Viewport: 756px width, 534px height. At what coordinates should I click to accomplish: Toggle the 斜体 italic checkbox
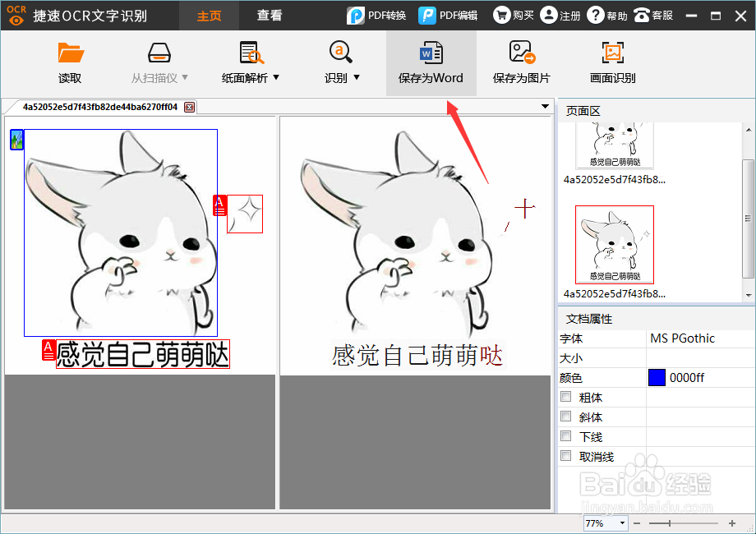coord(566,417)
